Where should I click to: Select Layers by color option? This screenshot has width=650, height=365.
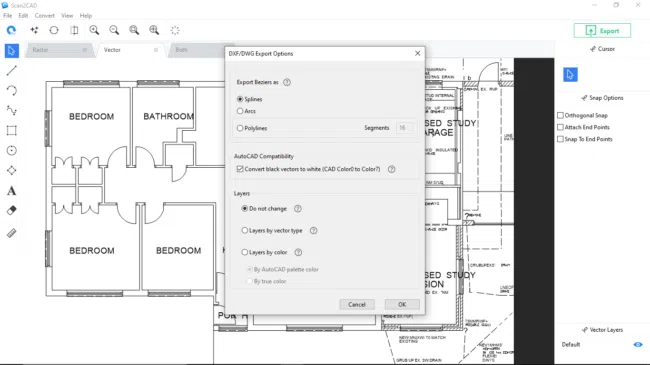pos(245,252)
